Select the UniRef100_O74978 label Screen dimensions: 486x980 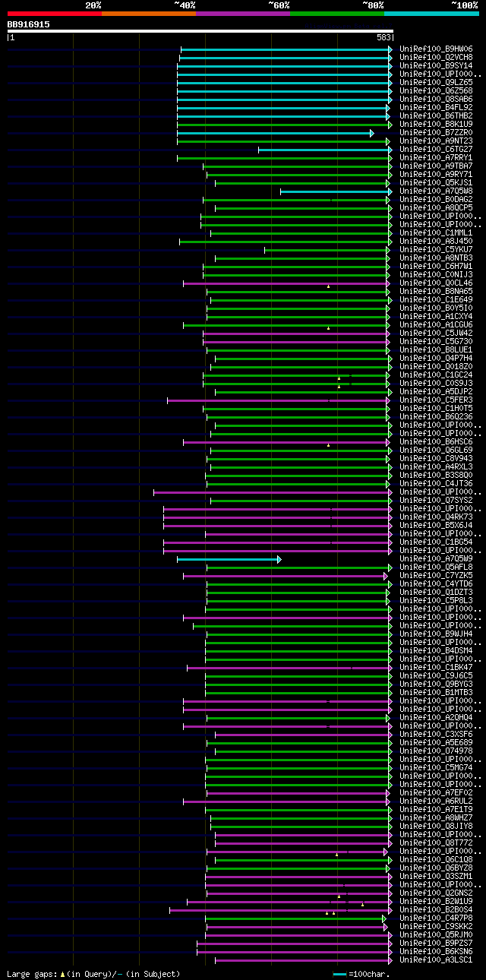pyautogui.click(x=435, y=751)
